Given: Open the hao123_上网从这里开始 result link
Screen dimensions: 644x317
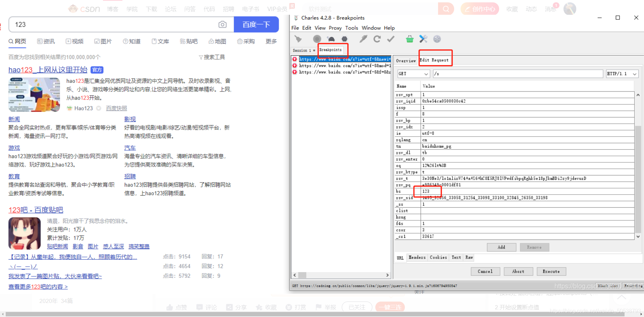Looking at the screenshot, I should (48, 70).
